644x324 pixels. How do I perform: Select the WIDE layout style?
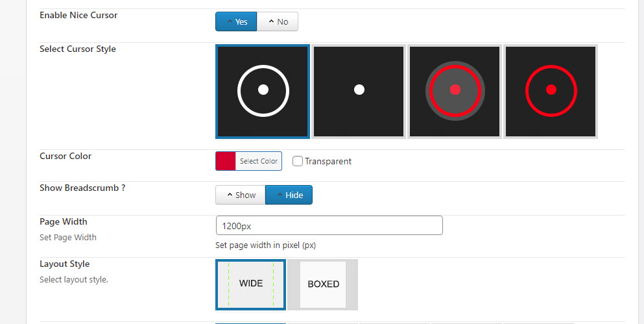point(250,284)
